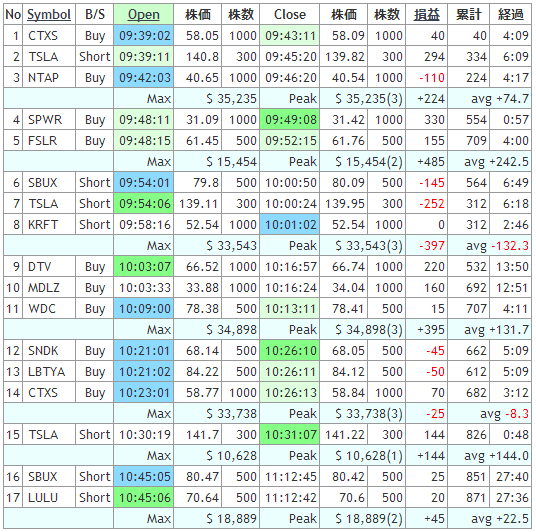The image size is (536, 532).
Task: Click the 損益 column header link
Action: coord(427,15)
